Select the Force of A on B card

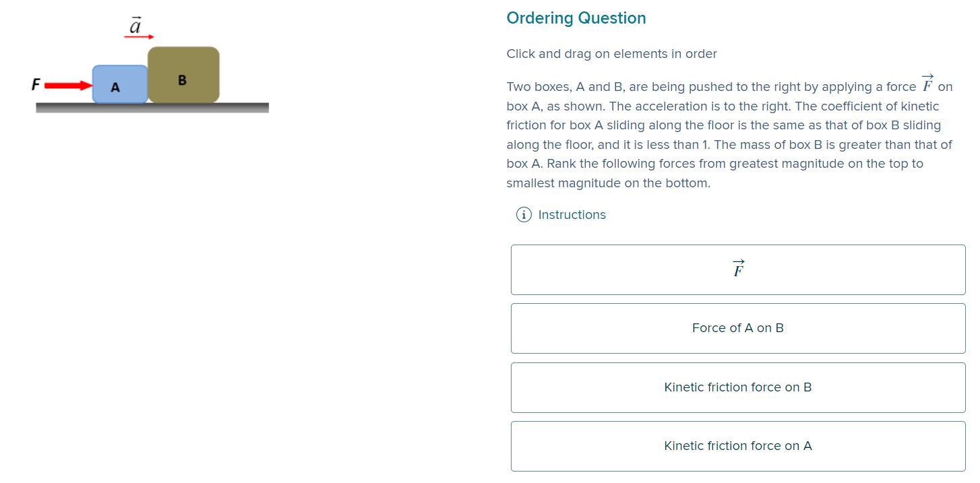[737, 328]
